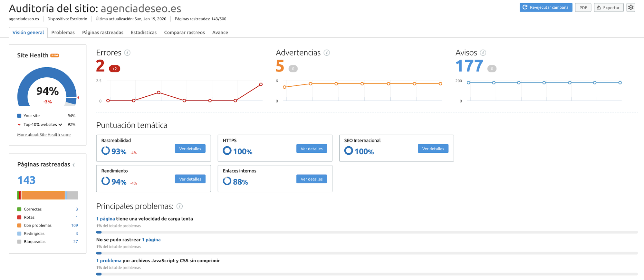Click the BETA badge beside Site Health

[x=55, y=55]
